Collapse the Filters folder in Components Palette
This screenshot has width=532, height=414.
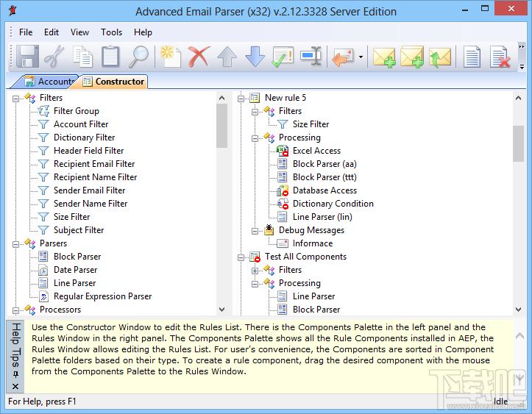pos(15,99)
